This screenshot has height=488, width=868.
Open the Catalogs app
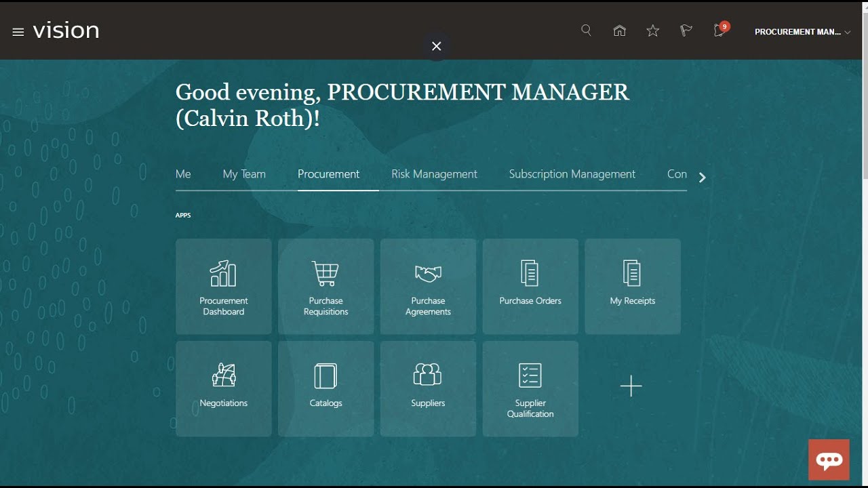(x=326, y=388)
